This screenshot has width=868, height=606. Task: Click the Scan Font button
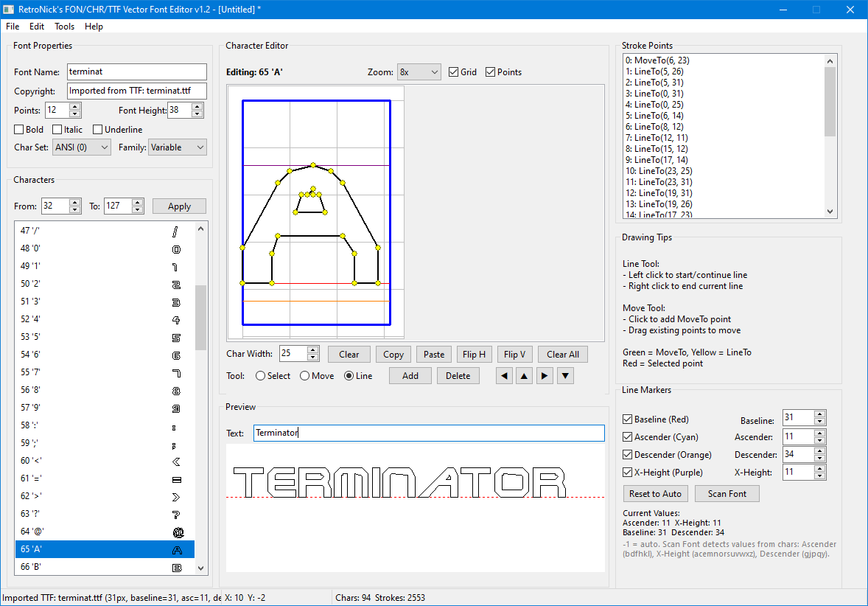(727, 493)
